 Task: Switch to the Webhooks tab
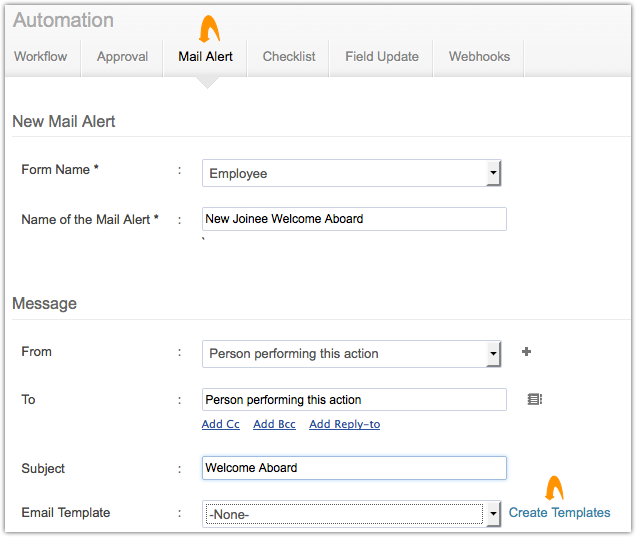click(479, 57)
